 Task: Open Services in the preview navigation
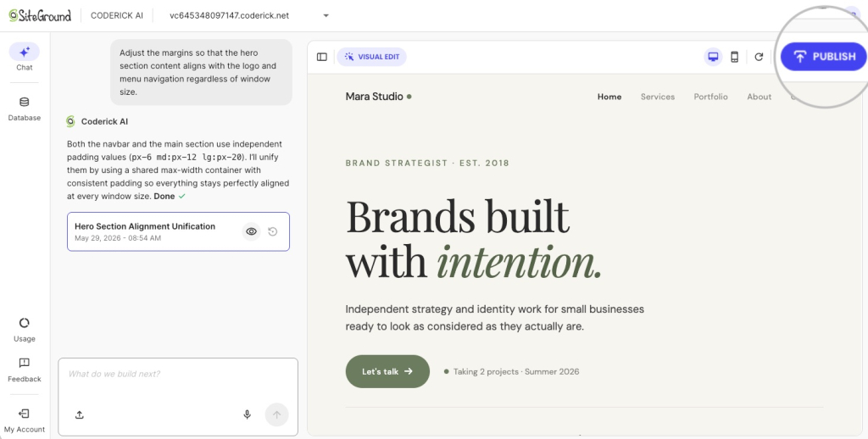pos(658,97)
